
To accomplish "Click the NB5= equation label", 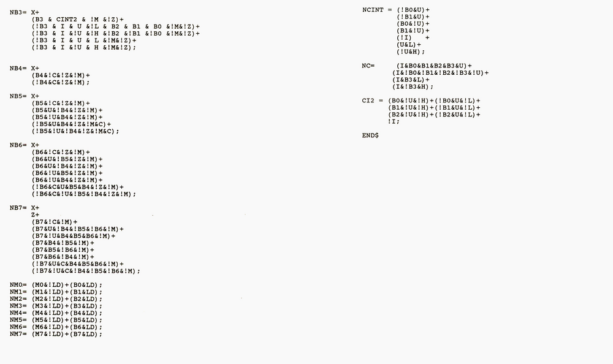I will pyautogui.click(x=18, y=96).
